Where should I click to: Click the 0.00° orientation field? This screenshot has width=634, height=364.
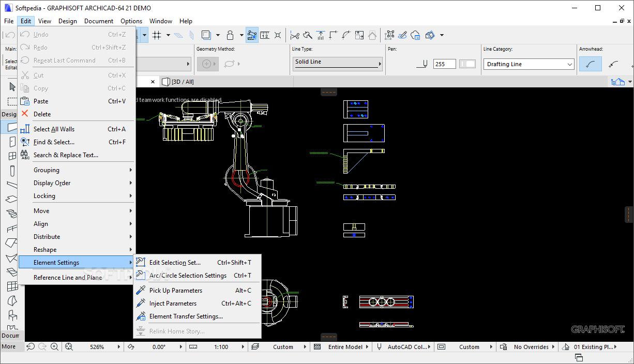pyautogui.click(x=159, y=347)
